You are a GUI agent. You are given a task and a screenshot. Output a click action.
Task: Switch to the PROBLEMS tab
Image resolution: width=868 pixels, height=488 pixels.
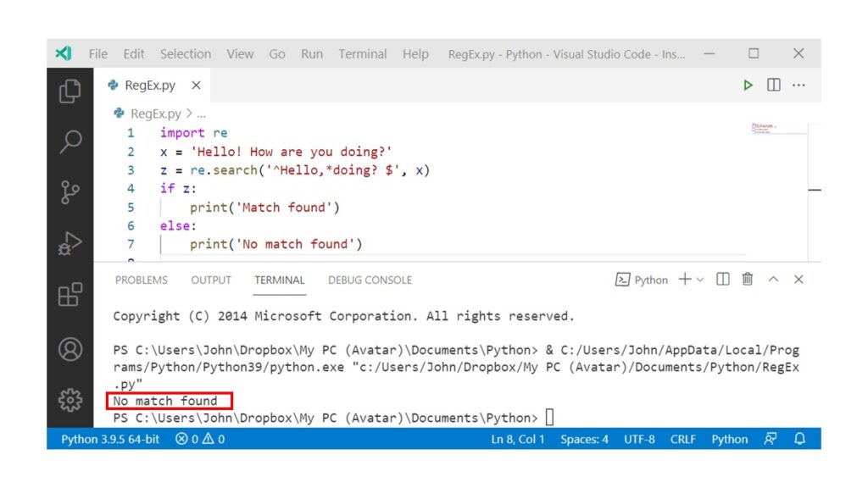pos(142,280)
